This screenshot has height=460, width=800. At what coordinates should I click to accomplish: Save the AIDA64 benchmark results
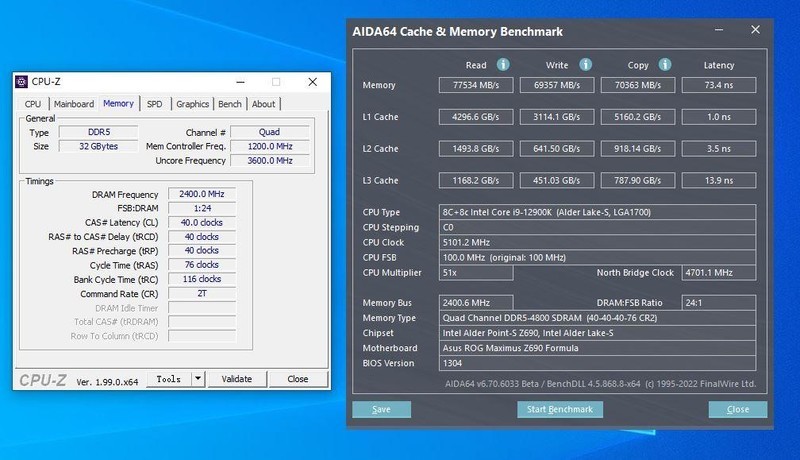point(381,409)
